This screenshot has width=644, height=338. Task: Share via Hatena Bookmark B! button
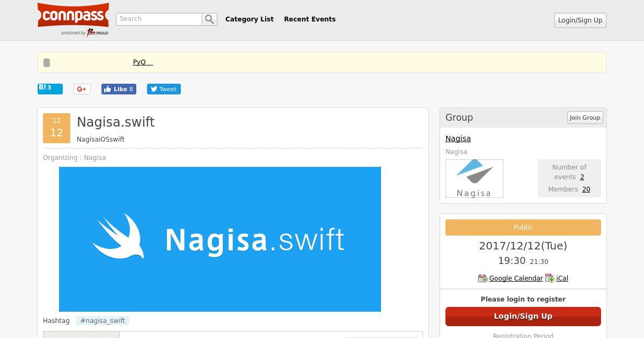click(50, 89)
